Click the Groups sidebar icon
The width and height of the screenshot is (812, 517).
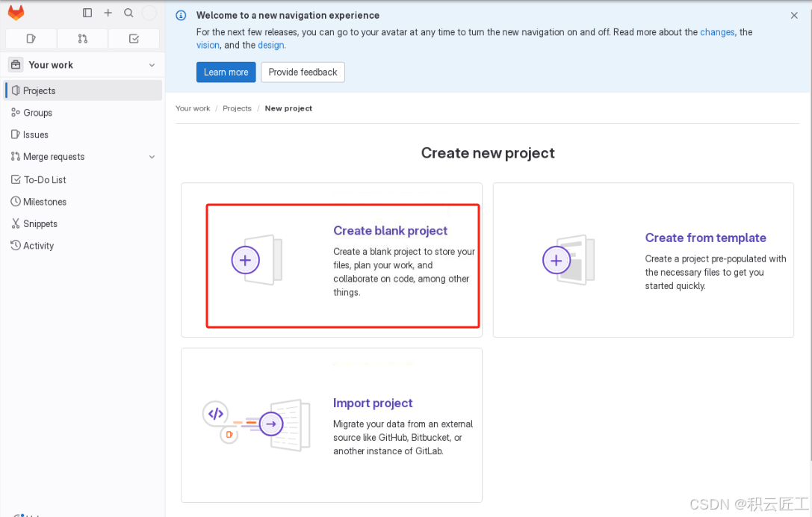[16, 112]
